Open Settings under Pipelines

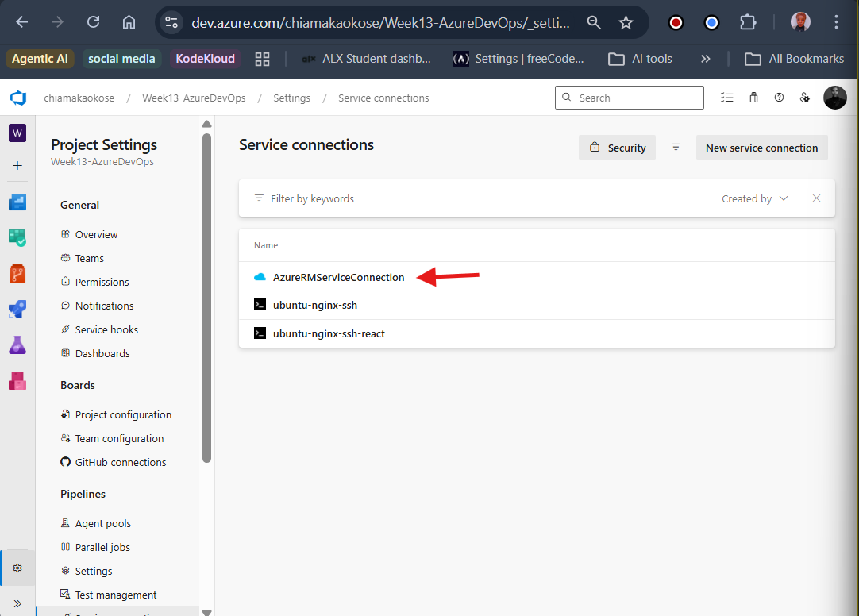pyautogui.click(x=87, y=571)
